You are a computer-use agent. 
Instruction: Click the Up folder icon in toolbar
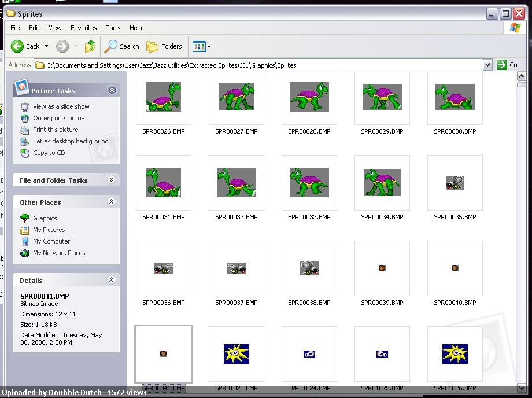[x=90, y=46]
